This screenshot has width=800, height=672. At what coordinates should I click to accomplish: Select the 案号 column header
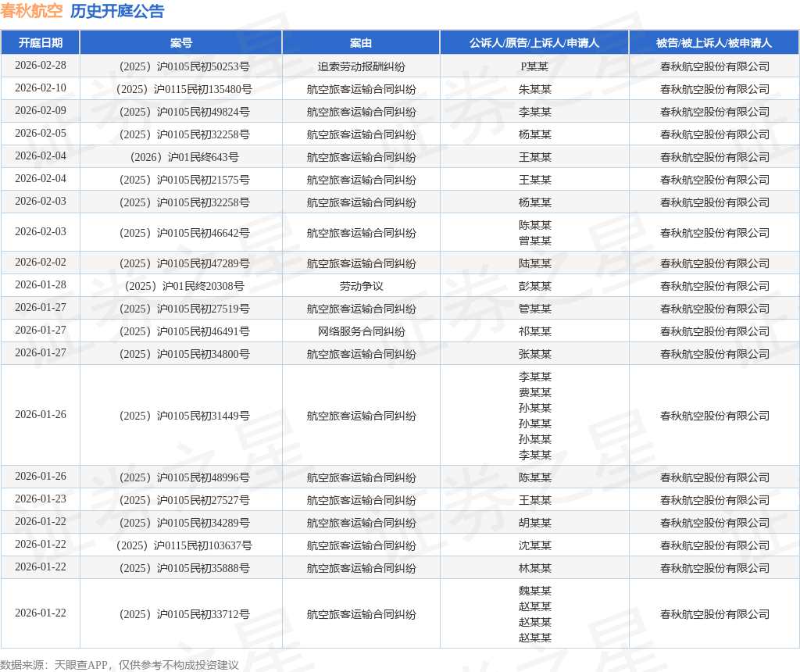(x=181, y=43)
